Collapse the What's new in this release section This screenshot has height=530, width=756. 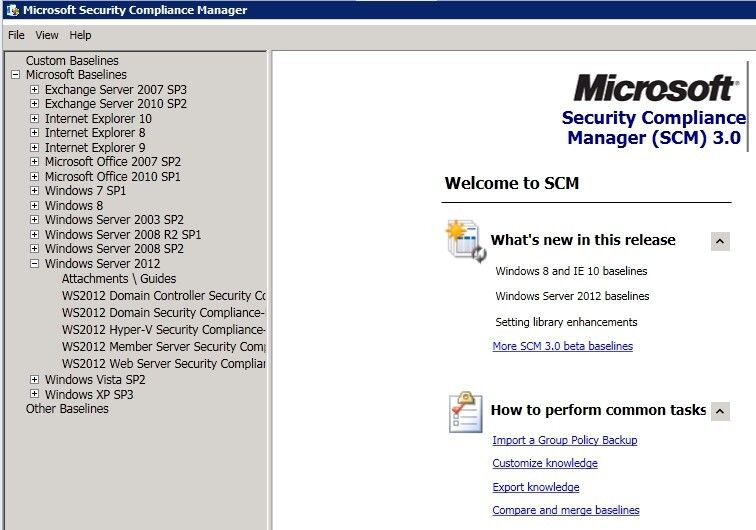coord(720,241)
